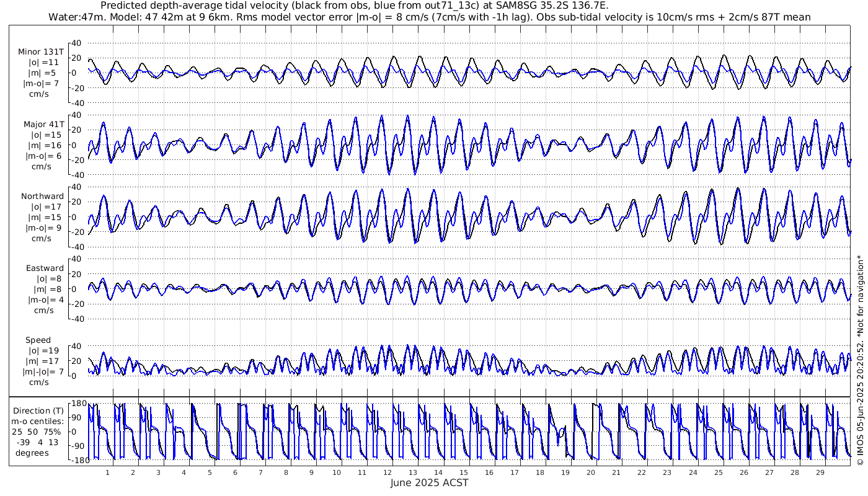868x496 pixels.
Task: Click day '12' on the date axis
Action: [387, 472]
